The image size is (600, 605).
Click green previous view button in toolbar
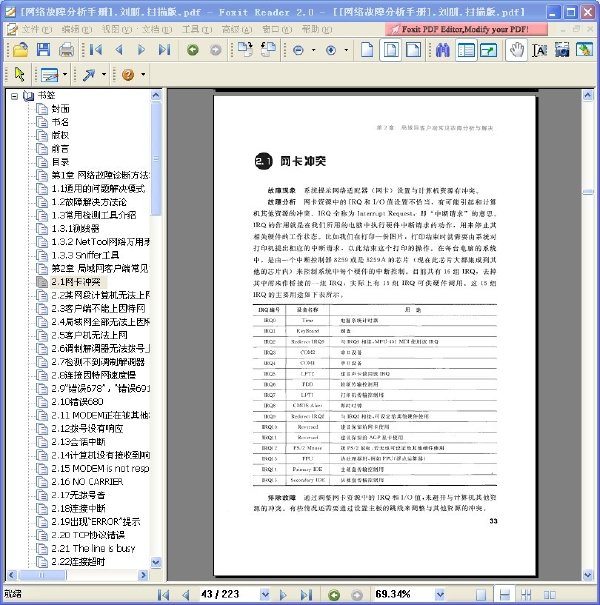coord(193,50)
